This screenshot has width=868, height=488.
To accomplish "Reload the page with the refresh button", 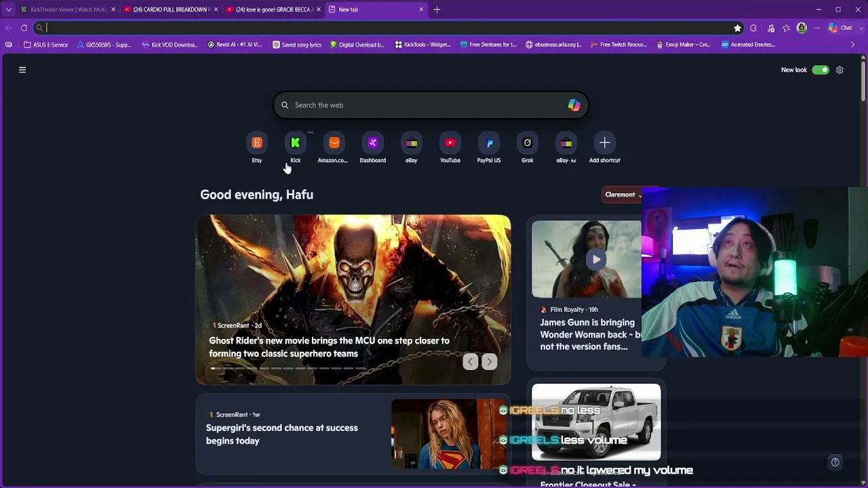I will (24, 28).
